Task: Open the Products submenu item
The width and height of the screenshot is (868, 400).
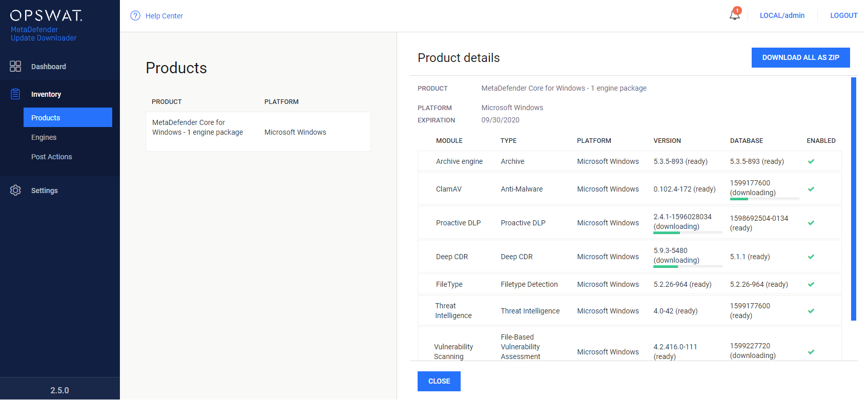Action: click(x=68, y=117)
